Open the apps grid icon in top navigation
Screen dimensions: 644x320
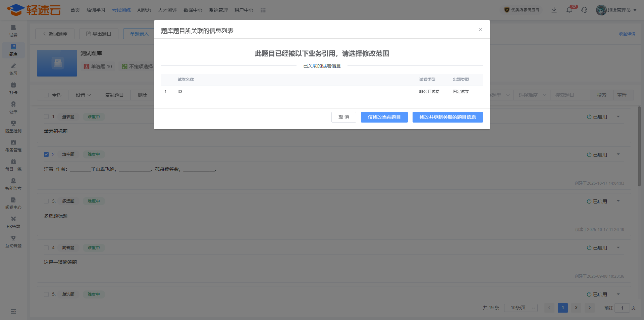coord(263,10)
